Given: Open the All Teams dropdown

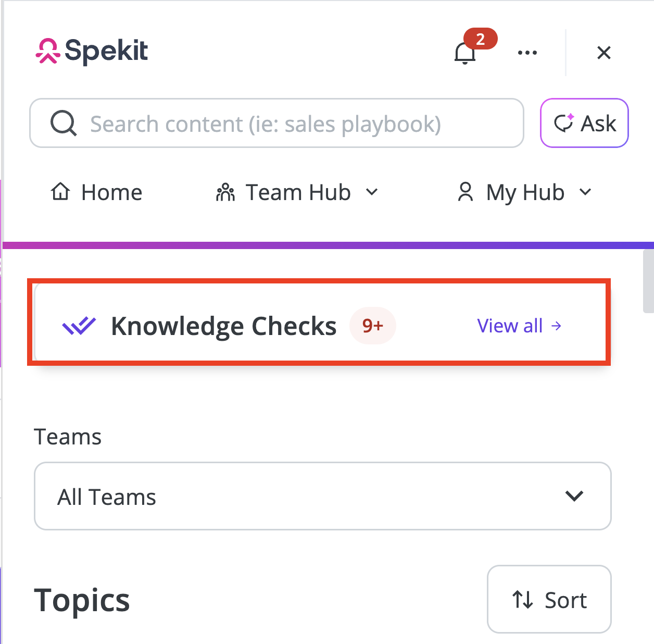Looking at the screenshot, I should click(x=322, y=496).
